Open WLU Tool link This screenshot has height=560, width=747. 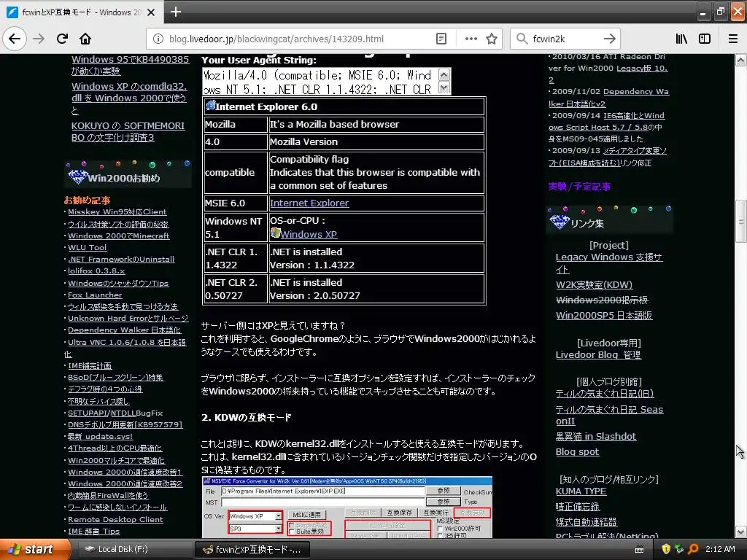click(x=88, y=248)
